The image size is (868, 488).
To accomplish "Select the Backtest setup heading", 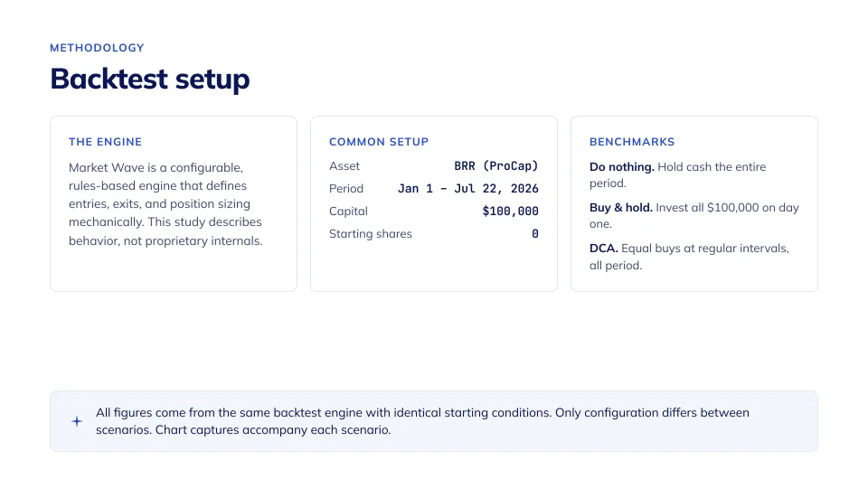I will [x=149, y=79].
